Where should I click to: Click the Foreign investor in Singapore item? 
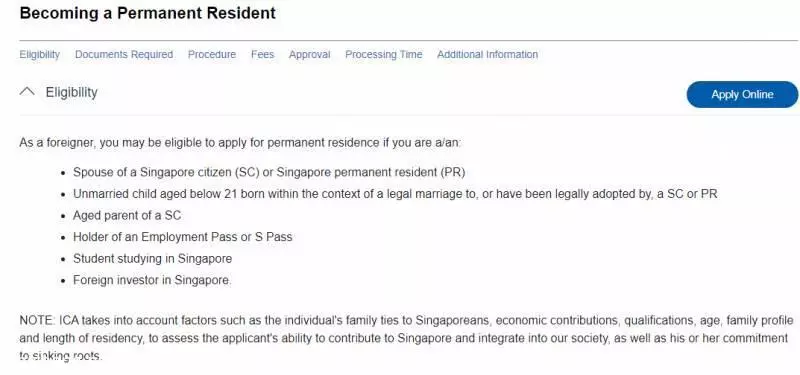click(x=152, y=280)
